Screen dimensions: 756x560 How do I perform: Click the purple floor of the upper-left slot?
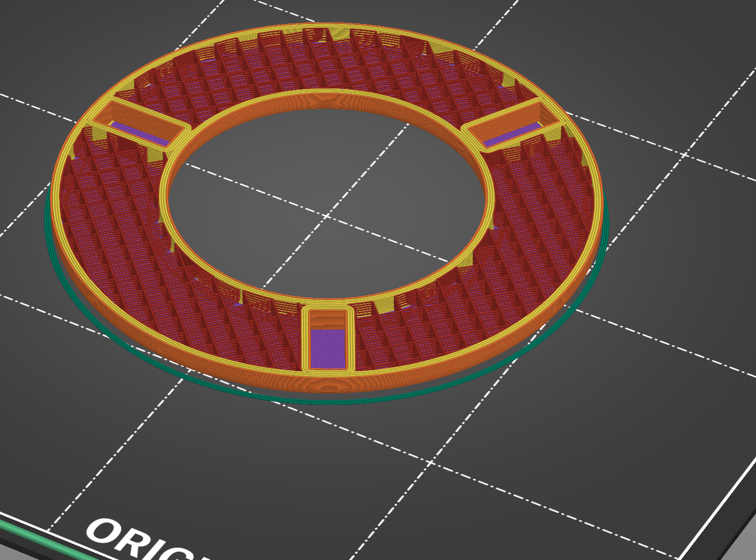coord(140,134)
